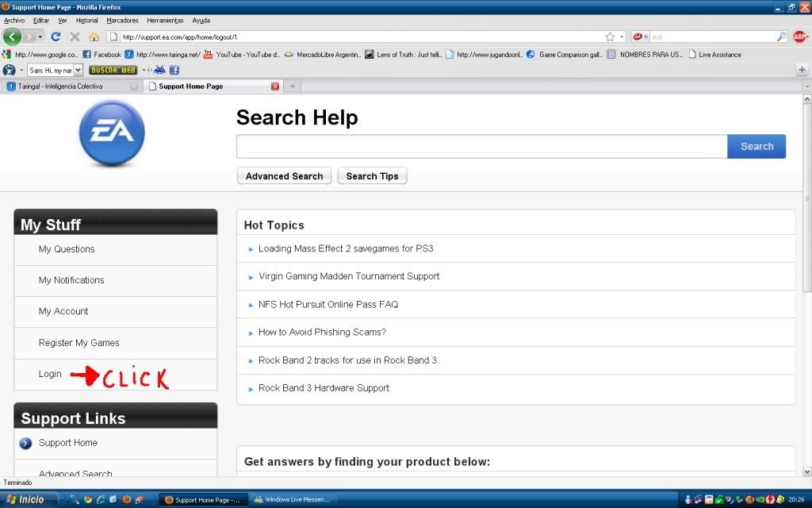This screenshot has width=812, height=508.
Task: Open Rock Band 2 tracks topic
Action: [349, 360]
